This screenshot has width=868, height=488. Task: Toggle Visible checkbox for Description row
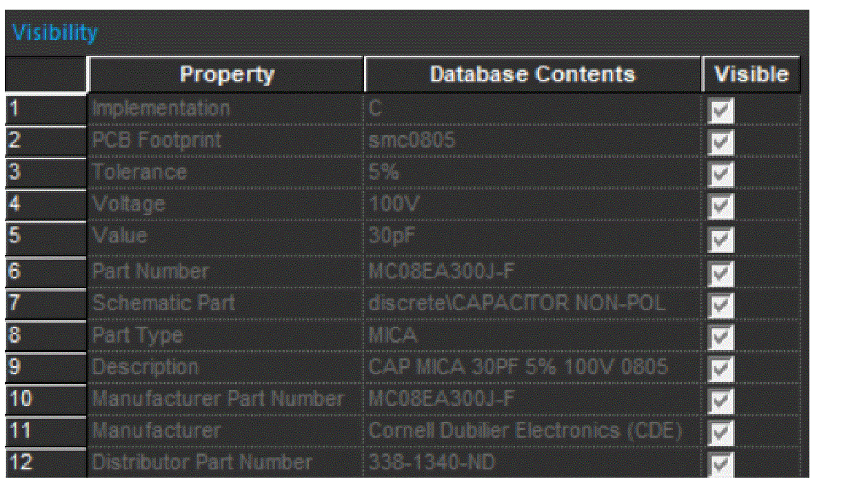[x=722, y=369]
